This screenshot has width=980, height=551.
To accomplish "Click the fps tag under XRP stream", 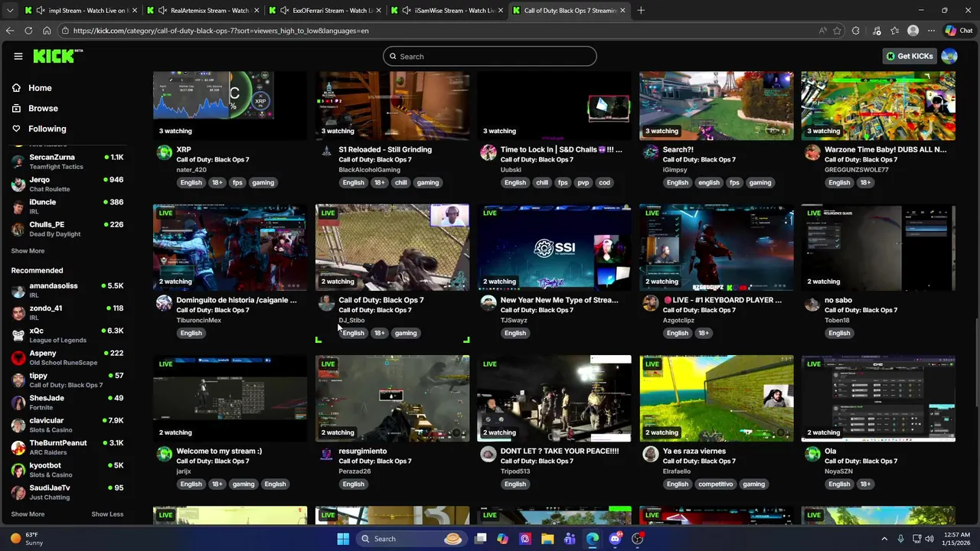I will click(x=237, y=183).
